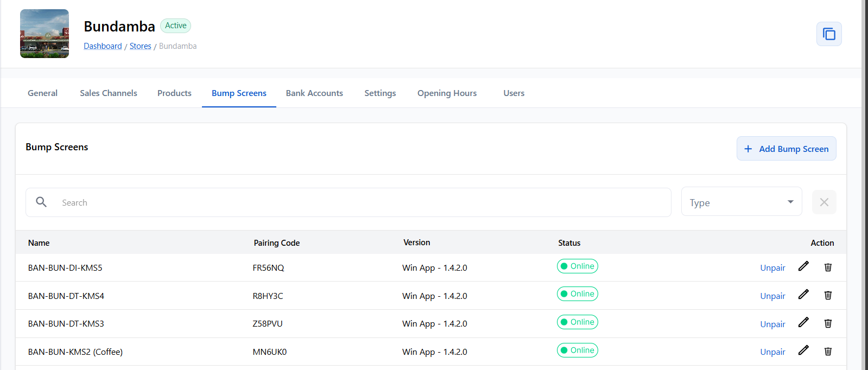Screen dimensions: 868x370
Task: Open the Type filter dropdown
Action: 741,202
